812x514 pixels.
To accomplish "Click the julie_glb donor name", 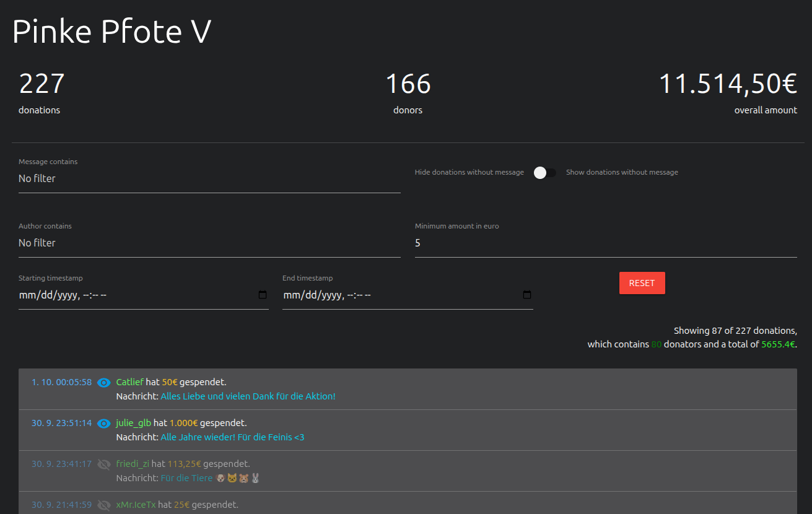I will pos(133,423).
